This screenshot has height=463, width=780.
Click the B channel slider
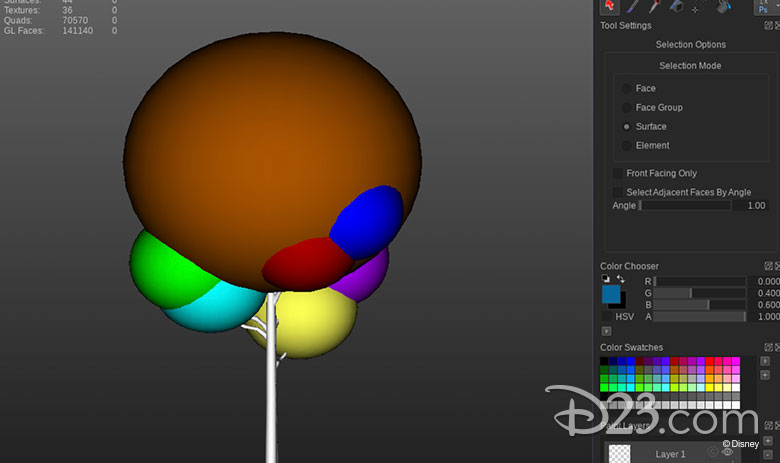699,305
